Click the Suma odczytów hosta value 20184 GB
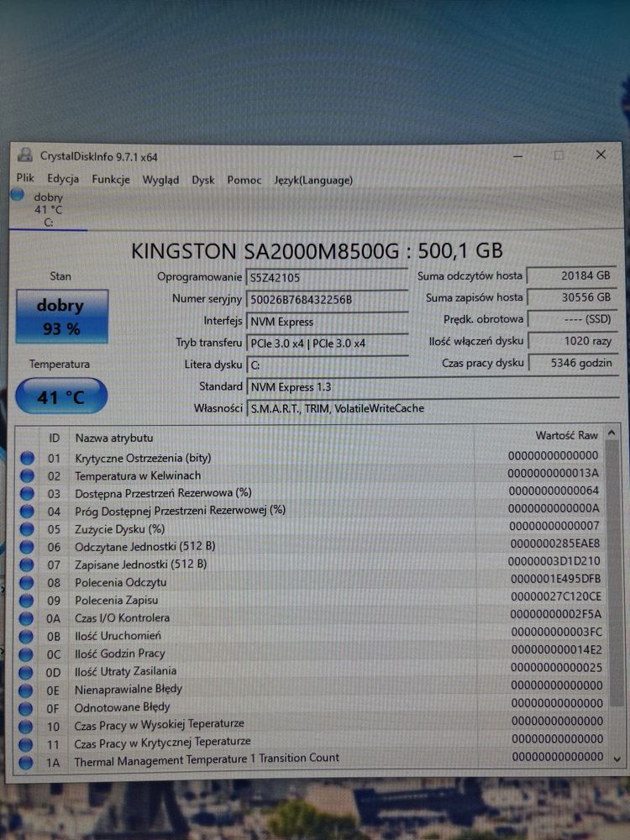630x840 pixels. click(x=571, y=276)
